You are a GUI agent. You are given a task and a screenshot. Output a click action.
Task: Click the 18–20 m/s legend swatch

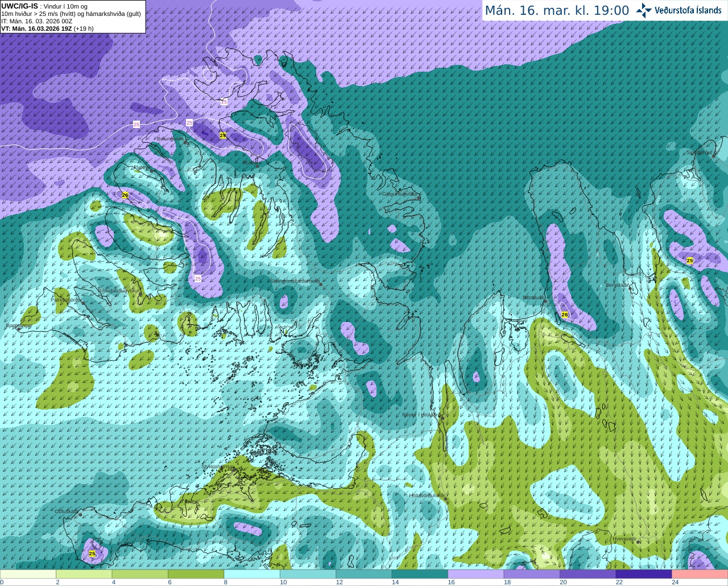point(532,574)
